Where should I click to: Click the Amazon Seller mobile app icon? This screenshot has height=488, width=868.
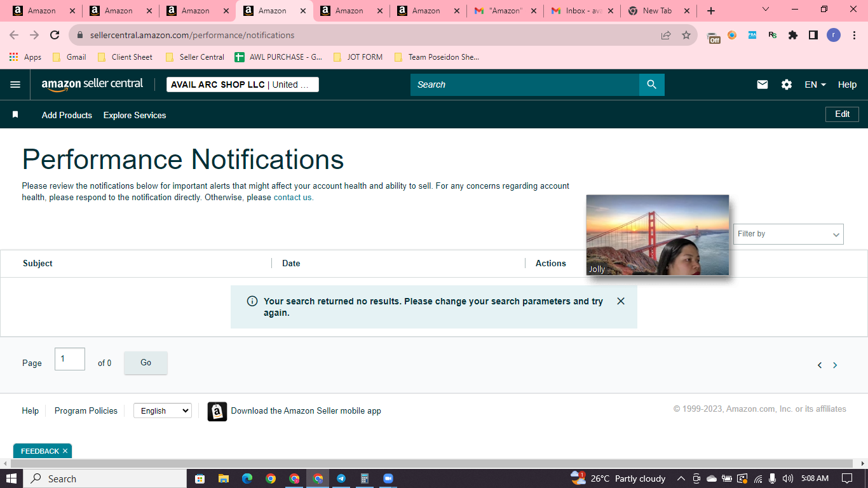click(x=217, y=412)
